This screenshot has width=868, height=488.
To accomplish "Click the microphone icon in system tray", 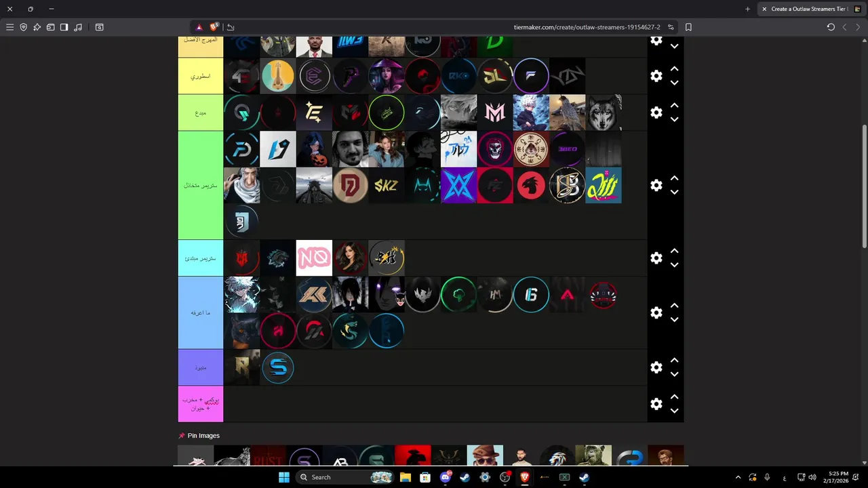I will (x=767, y=477).
